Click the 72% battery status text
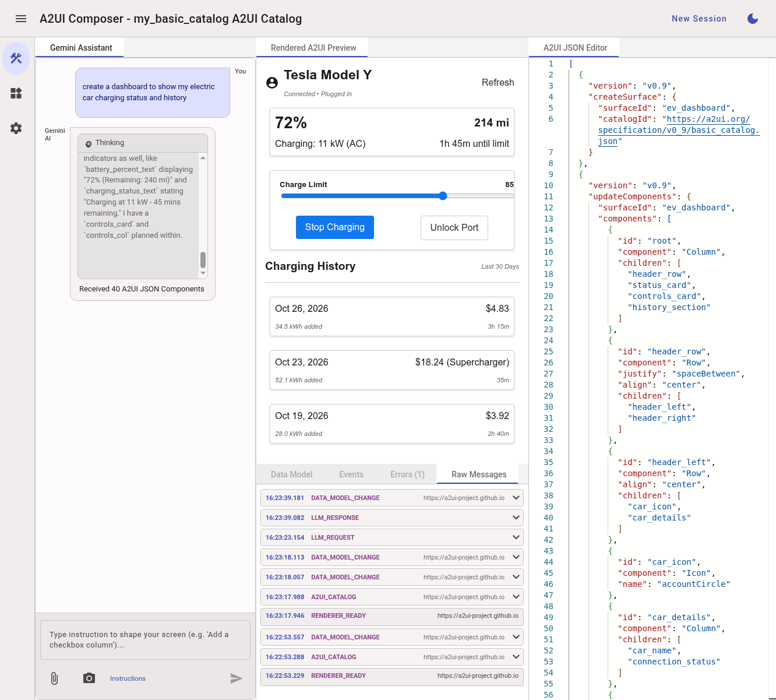Viewport: 776px width, 700px height. point(291,123)
